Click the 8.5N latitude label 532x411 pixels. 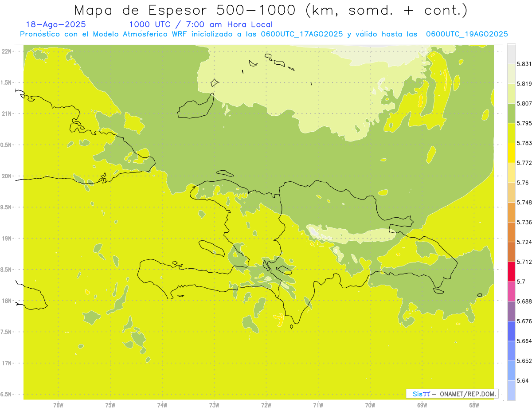6,270
